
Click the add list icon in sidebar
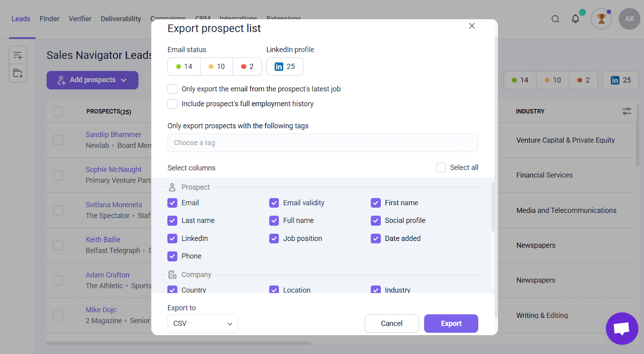pyautogui.click(x=18, y=56)
